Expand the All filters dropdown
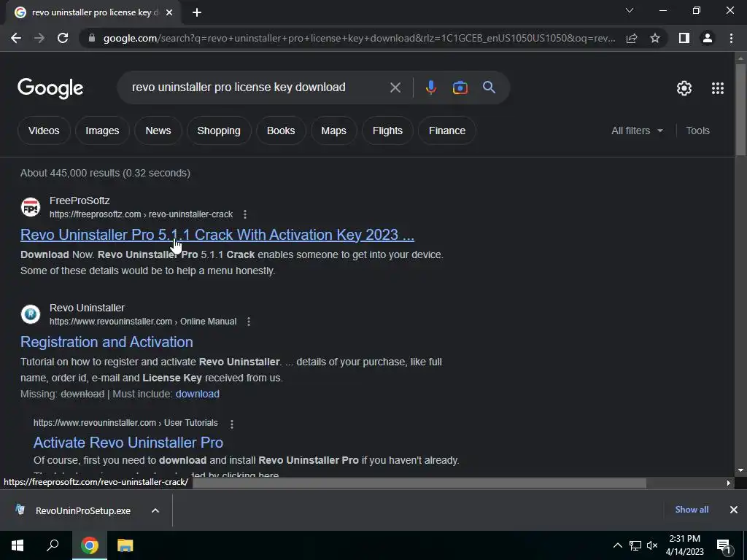The image size is (747, 560). click(x=637, y=131)
